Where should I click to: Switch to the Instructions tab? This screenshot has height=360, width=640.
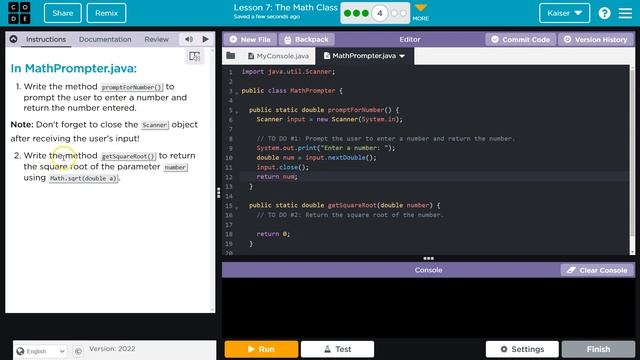click(x=46, y=39)
